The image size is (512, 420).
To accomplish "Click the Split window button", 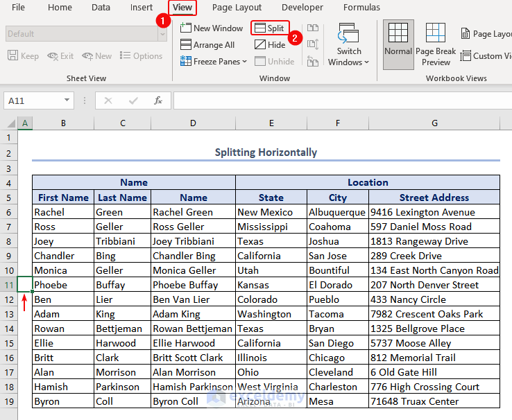I will [270, 28].
